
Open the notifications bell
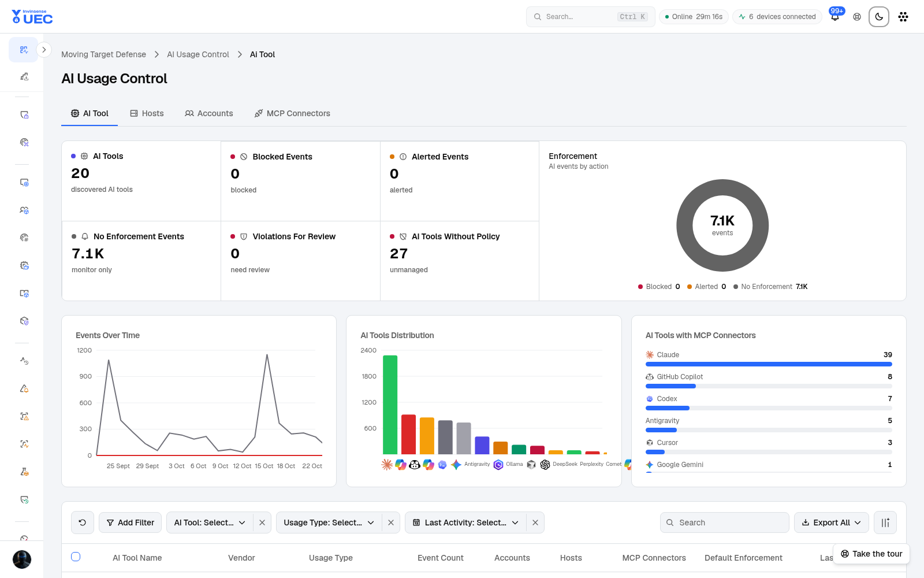(x=835, y=17)
